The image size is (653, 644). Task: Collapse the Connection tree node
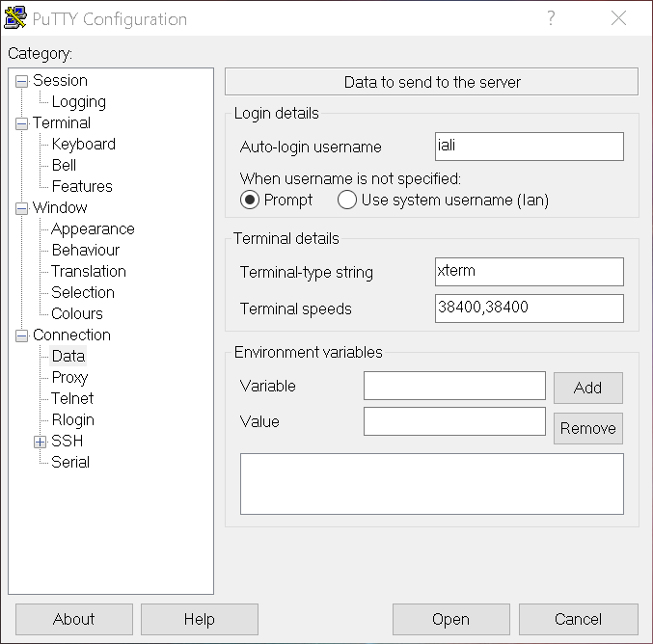(x=21, y=335)
